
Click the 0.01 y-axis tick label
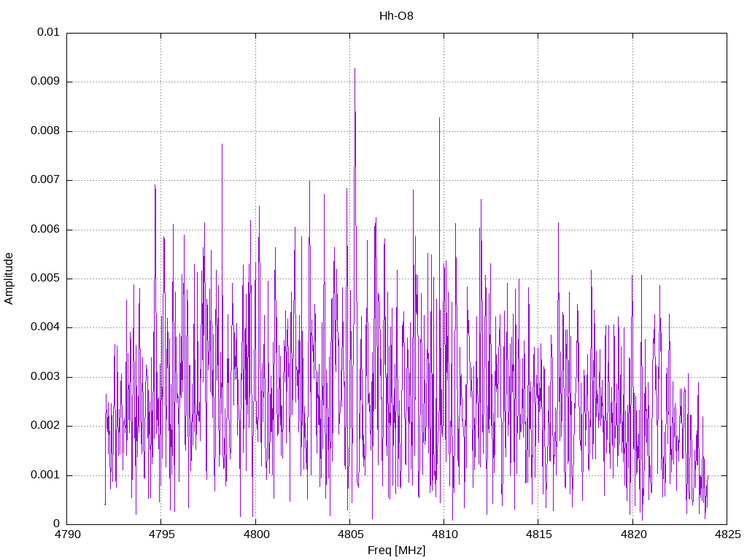click(x=48, y=32)
